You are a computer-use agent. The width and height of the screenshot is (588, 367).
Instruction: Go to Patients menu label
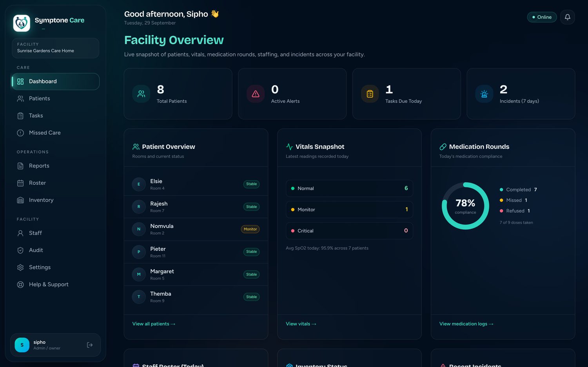click(40, 99)
